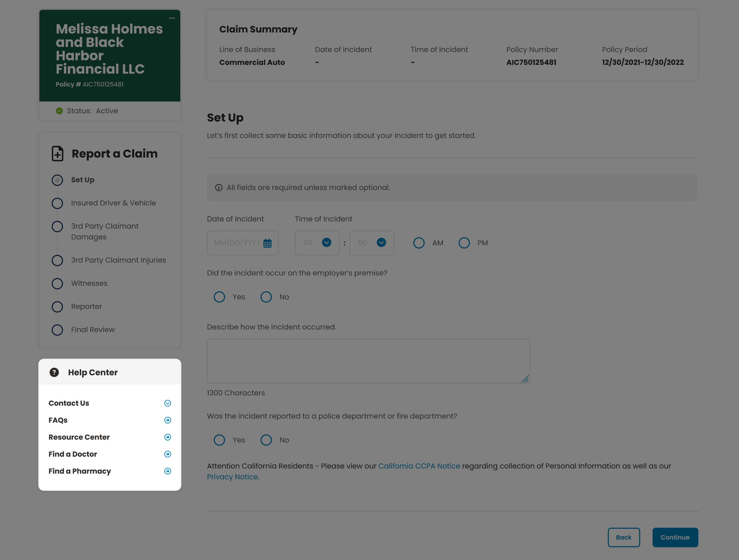Click the Back button

pos(624,537)
